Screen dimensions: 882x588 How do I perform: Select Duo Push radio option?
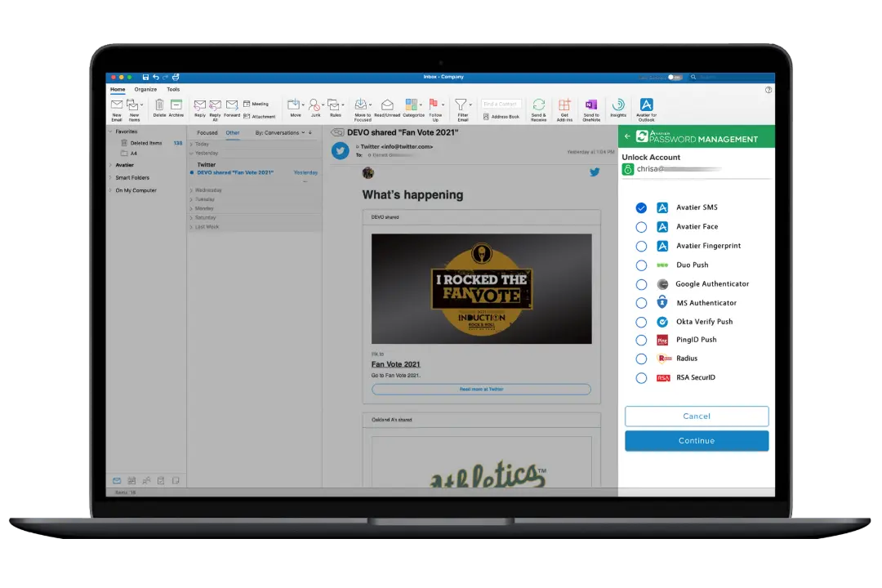click(641, 265)
